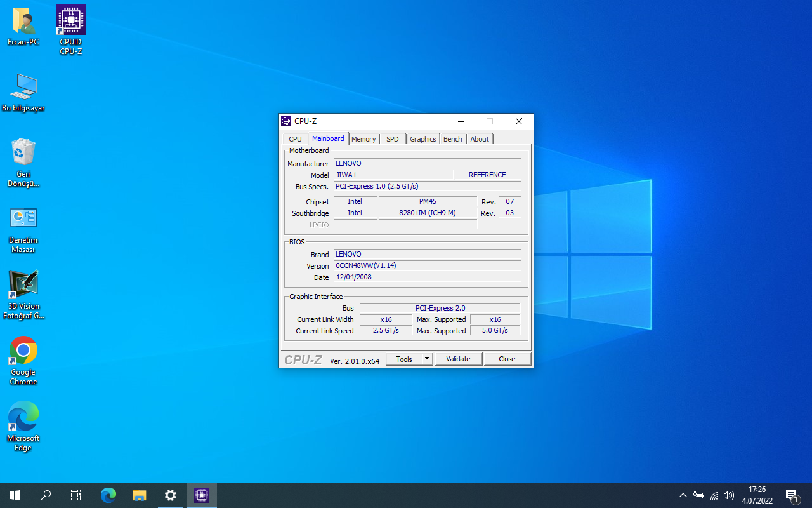Expand the Tools dropdown arrow
Image resolution: width=812 pixels, height=508 pixels.
428,359
